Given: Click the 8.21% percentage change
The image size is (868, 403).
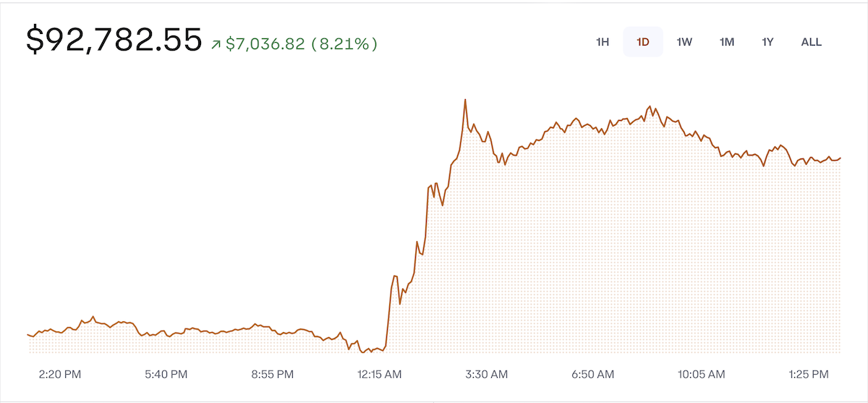Looking at the screenshot, I should tap(344, 44).
